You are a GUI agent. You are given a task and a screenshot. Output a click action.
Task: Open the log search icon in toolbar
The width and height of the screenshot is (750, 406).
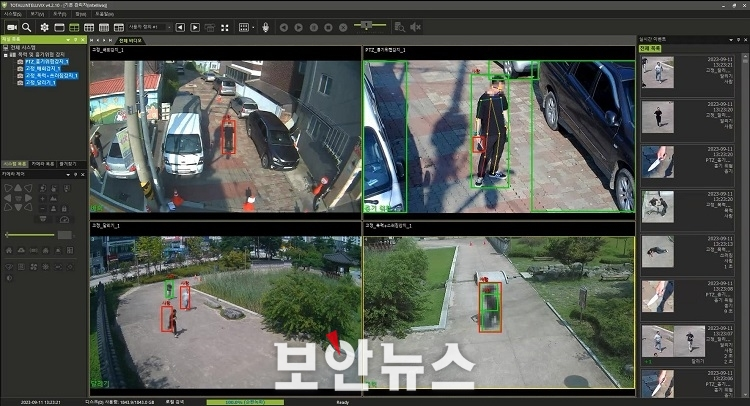pyautogui.click(x=400, y=27)
